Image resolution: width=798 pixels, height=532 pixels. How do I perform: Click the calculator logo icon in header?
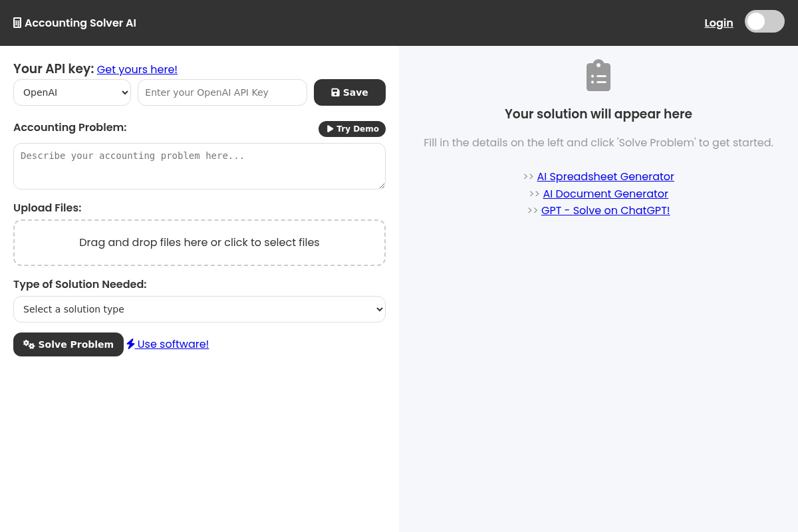click(x=17, y=23)
